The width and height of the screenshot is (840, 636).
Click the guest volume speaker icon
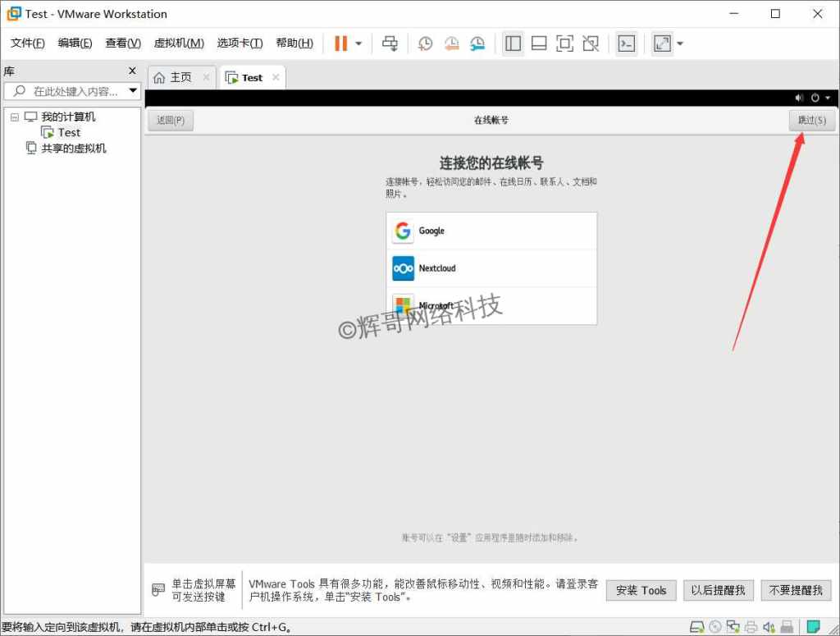click(799, 98)
